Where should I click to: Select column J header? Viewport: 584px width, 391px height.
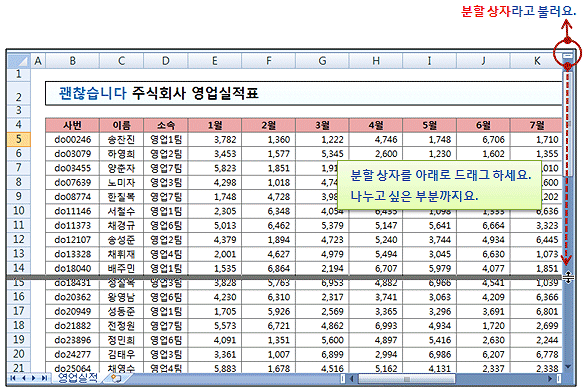(x=483, y=61)
